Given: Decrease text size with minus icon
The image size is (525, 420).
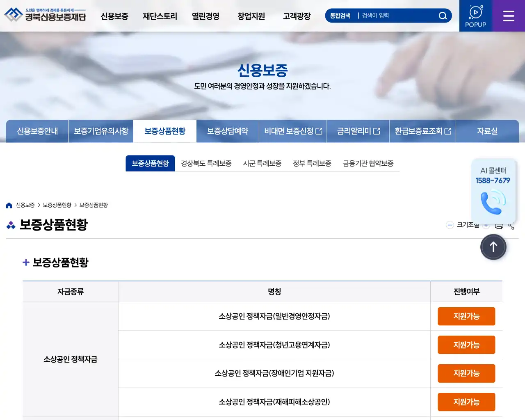Looking at the screenshot, I should click(x=450, y=225).
